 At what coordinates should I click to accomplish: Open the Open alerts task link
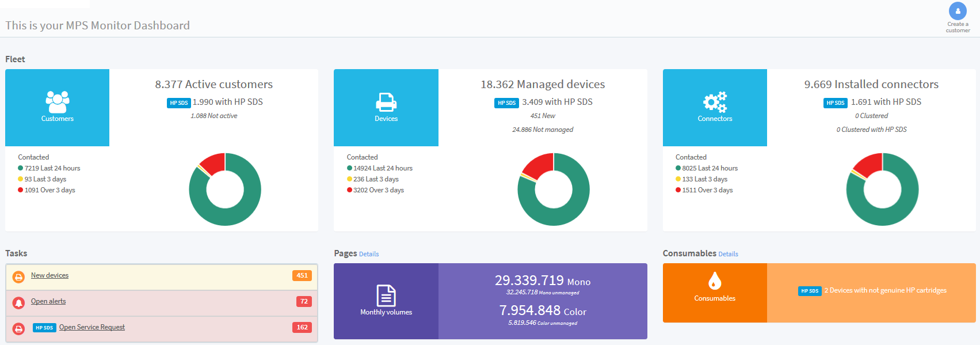pos(48,301)
